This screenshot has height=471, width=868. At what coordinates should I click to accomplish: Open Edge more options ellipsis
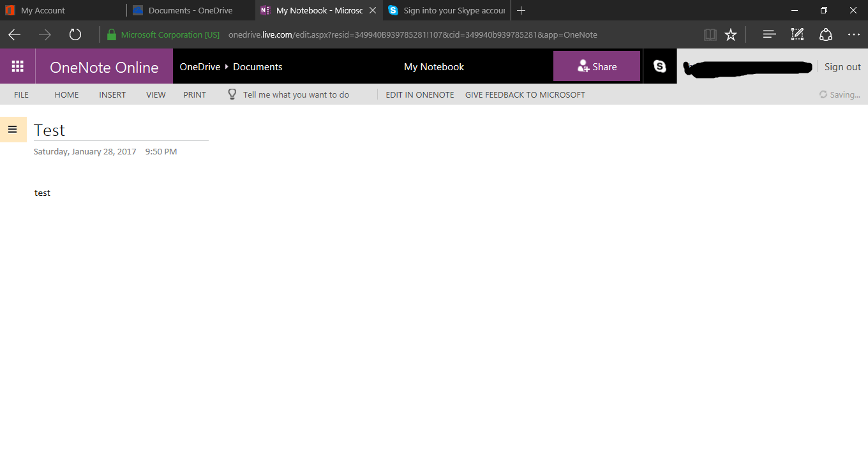pos(853,34)
